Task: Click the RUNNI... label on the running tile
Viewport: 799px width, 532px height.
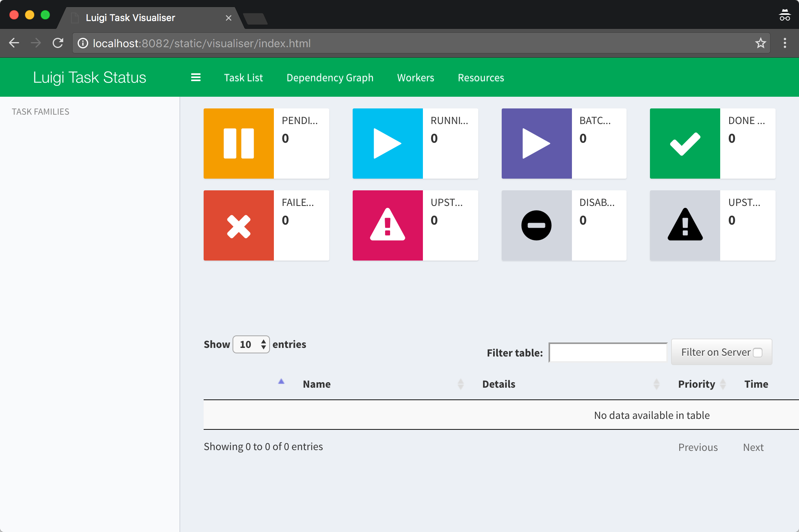Action: click(x=449, y=121)
